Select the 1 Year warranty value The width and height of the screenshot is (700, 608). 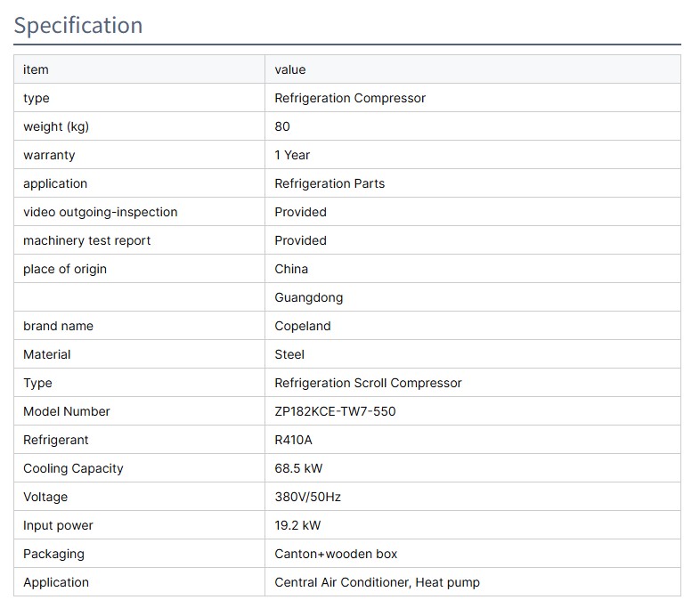[x=292, y=155]
